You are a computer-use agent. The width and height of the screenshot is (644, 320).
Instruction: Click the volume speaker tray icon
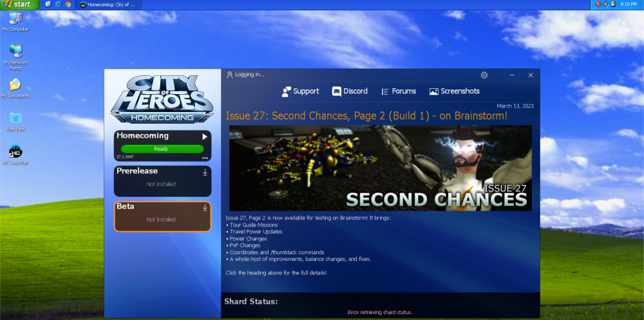(x=605, y=4)
